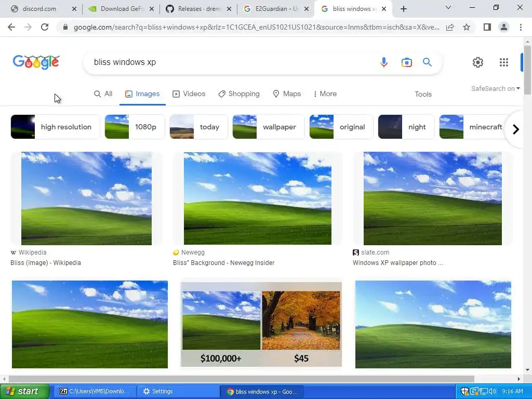Open Windows XP wallpaper photo link
This screenshot has width=532, height=399.
397,262
